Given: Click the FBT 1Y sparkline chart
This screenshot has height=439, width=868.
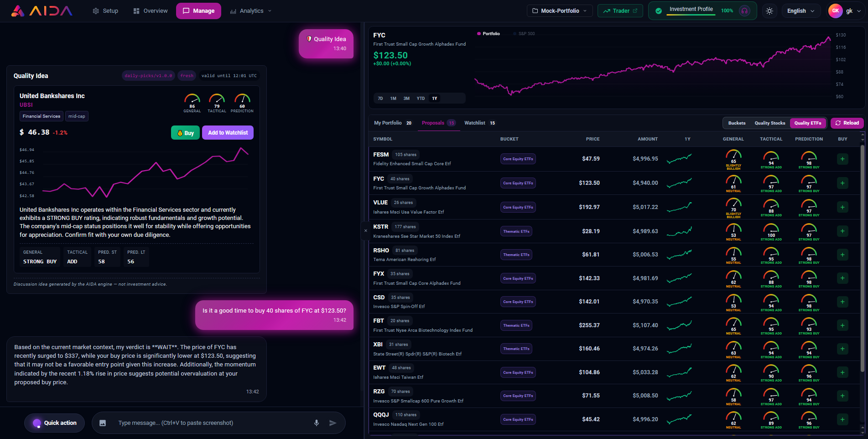Looking at the screenshot, I should [679, 325].
